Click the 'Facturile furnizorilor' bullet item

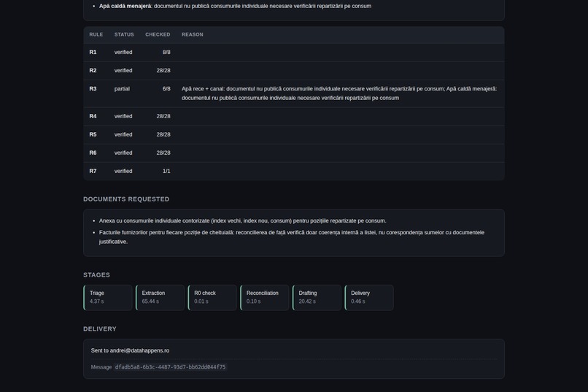(292, 237)
